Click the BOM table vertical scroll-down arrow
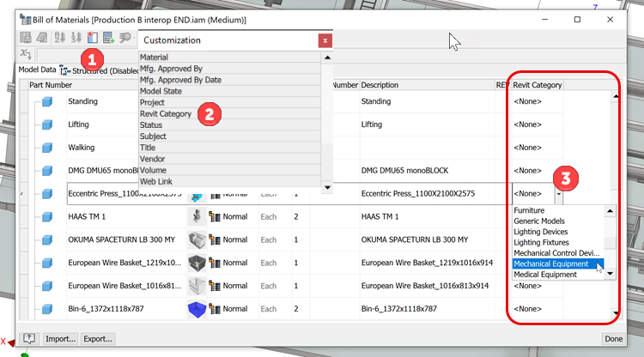644x357 pixels. [616, 313]
